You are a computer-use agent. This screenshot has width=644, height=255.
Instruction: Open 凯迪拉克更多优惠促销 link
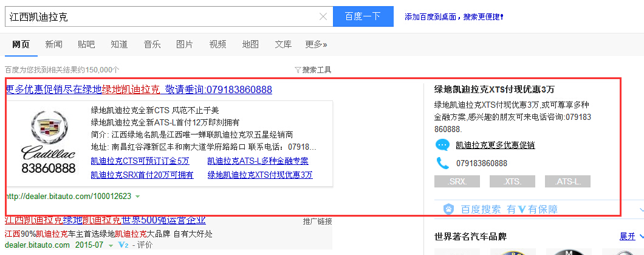(495, 145)
